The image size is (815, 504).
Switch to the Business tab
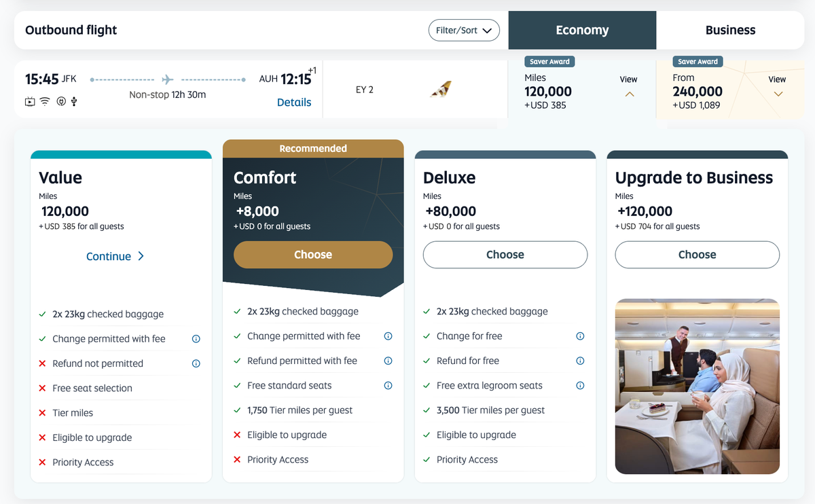click(x=729, y=30)
